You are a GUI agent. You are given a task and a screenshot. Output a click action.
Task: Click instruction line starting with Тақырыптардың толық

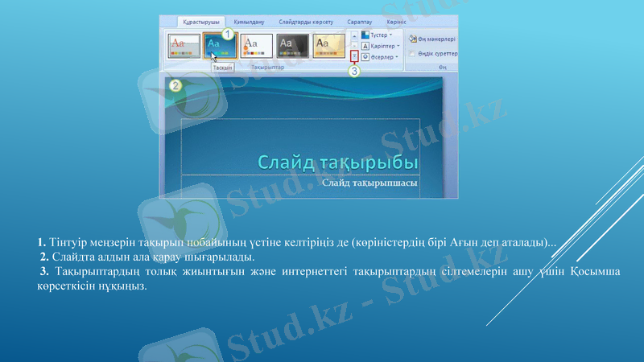(x=328, y=278)
